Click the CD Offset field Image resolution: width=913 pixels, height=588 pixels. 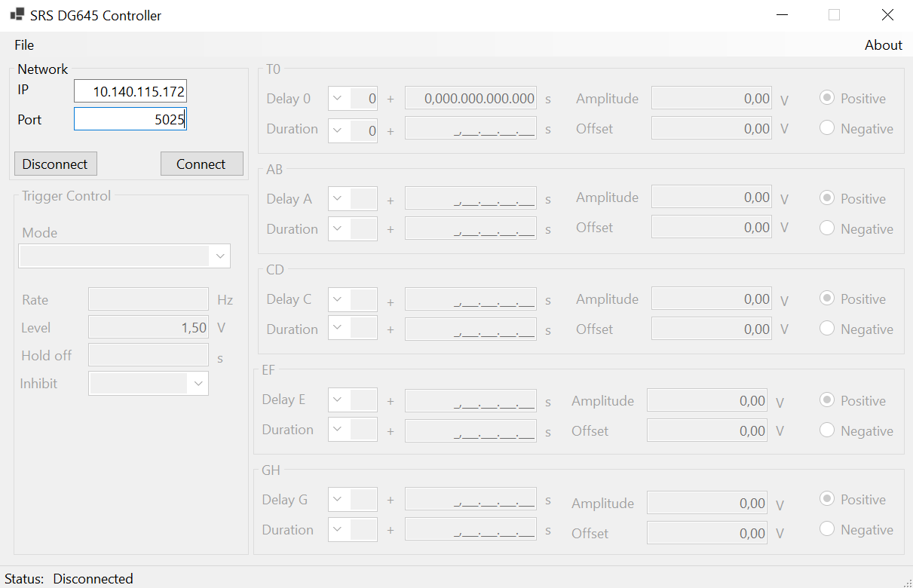point(712,329)
